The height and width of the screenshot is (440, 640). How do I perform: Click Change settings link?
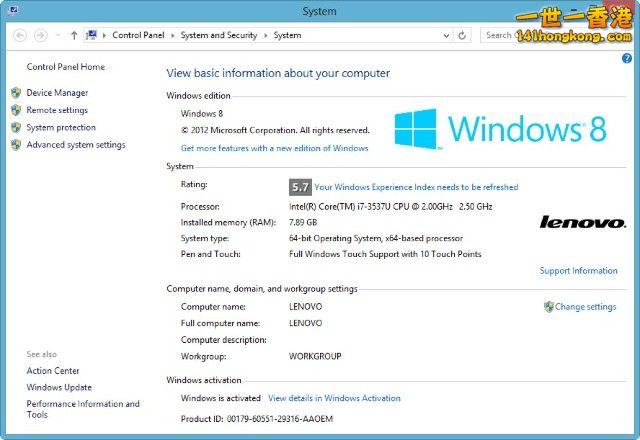(x=586, y=307)
